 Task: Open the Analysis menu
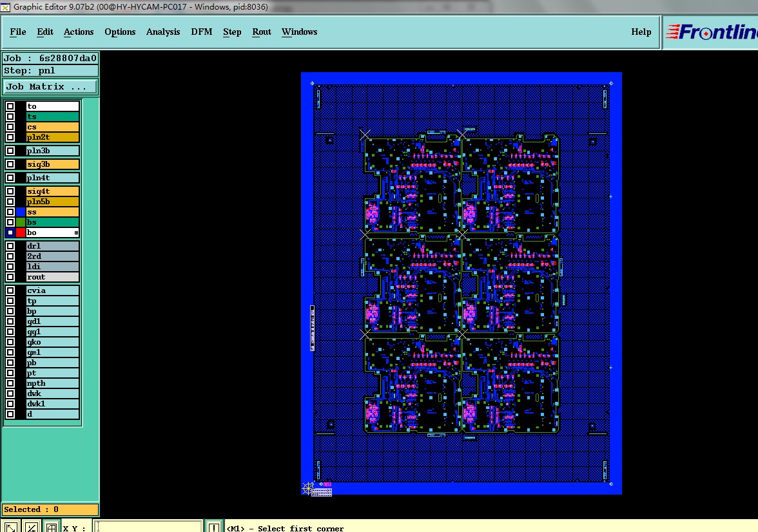click(163, 32)
